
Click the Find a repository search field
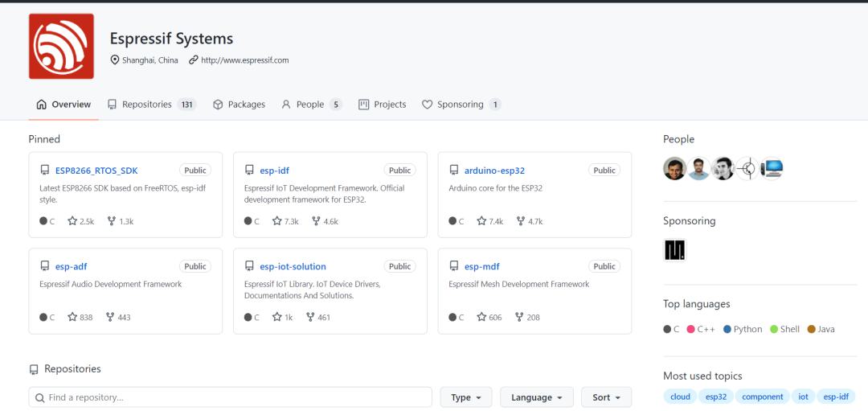[x=231, y=397]
